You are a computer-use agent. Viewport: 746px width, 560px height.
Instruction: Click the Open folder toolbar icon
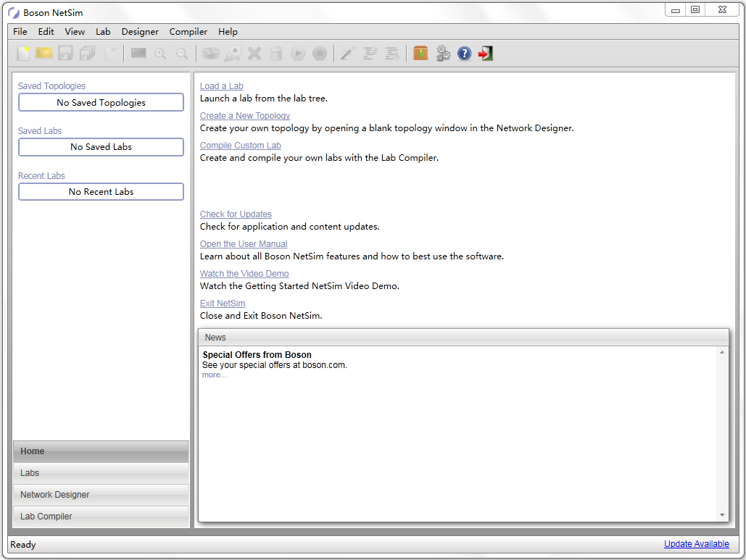coord(44,53)
